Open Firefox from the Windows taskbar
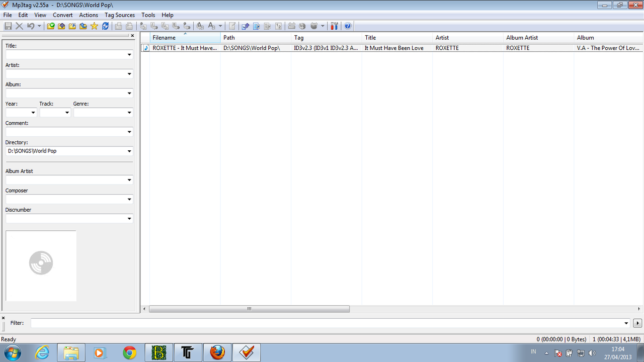Screen dimensions: 644x362 (217, 353)
